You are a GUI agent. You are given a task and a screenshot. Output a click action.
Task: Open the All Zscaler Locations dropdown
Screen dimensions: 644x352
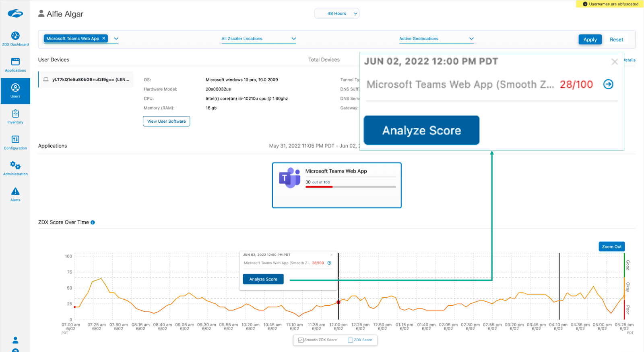(x=258, y=39)
